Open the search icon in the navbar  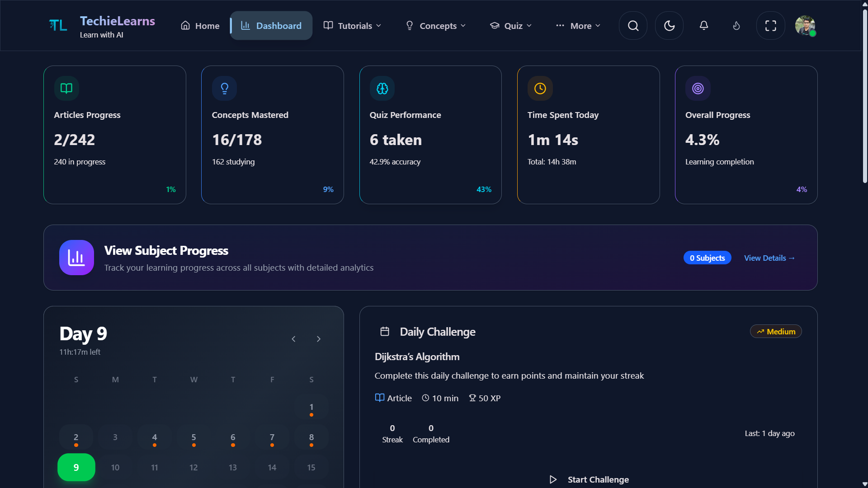pos(632,26)
